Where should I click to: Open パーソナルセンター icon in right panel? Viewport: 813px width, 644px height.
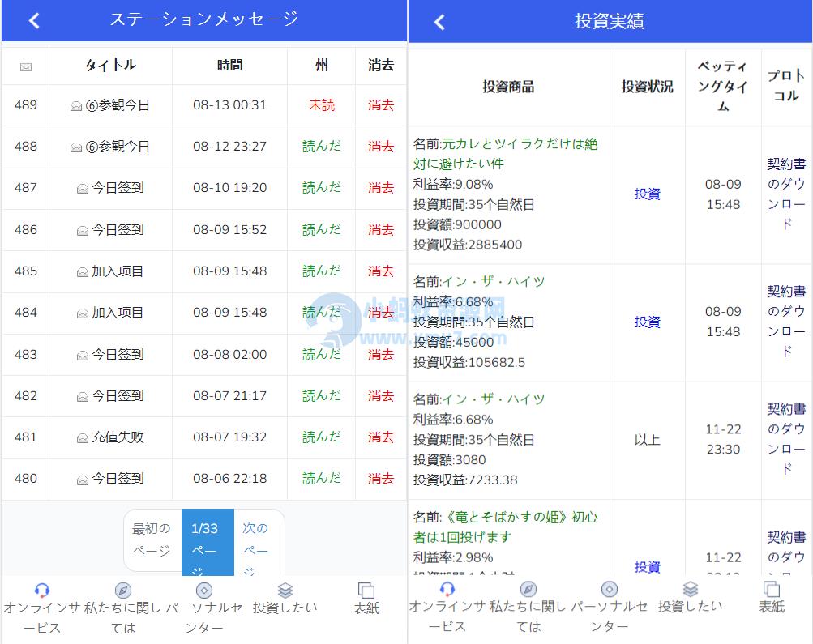(610, 589)
